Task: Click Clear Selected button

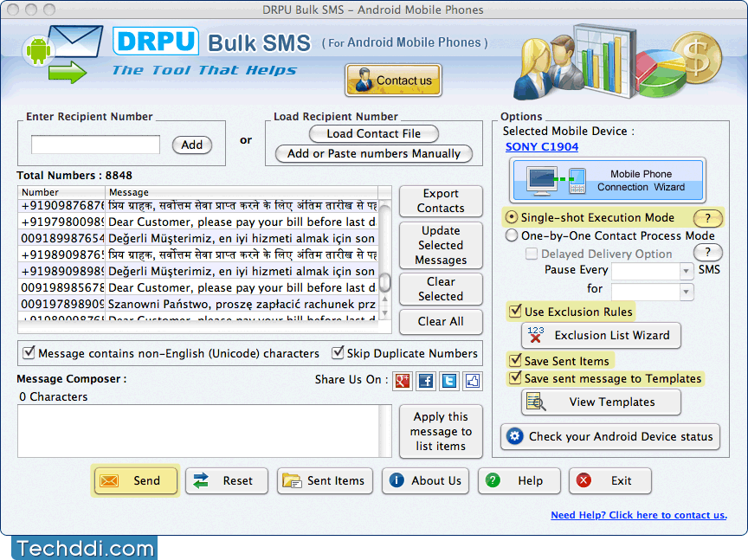Action: (x=441, y=289)
